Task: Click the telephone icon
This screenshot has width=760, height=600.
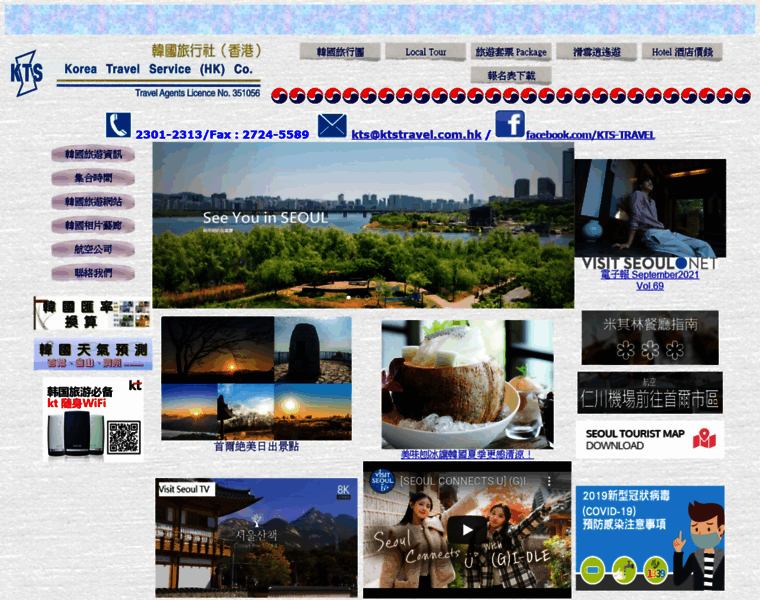Action: [118, 125]
